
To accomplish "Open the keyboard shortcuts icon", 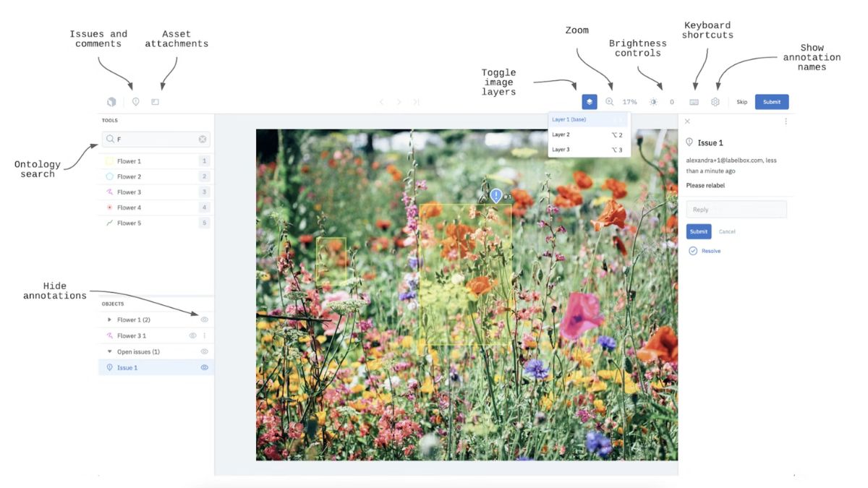I will (694, 102).
